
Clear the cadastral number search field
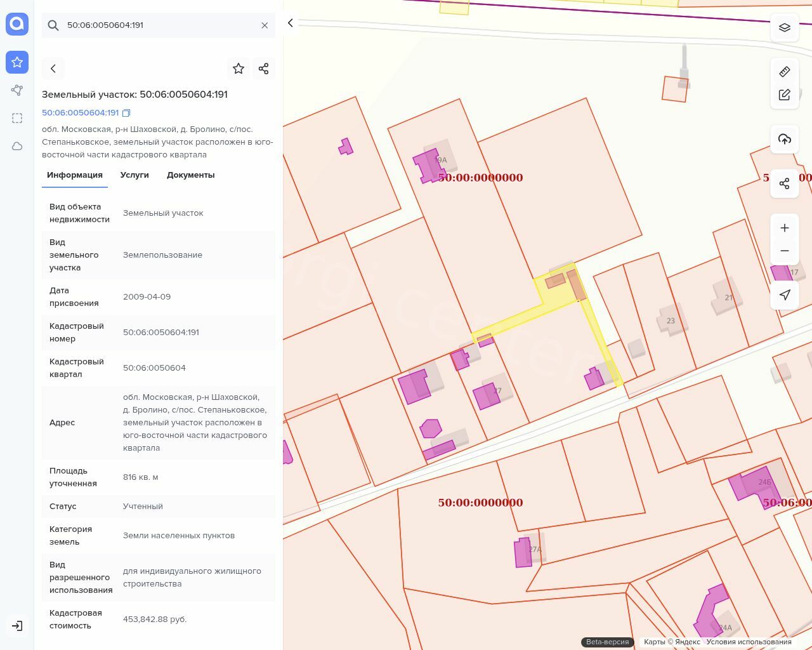point(265,25)
